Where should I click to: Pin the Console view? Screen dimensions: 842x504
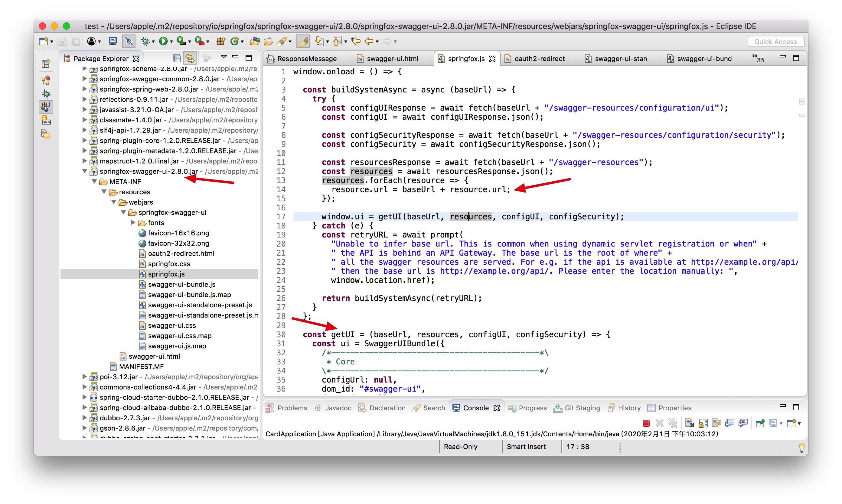[x=760, y=423]
